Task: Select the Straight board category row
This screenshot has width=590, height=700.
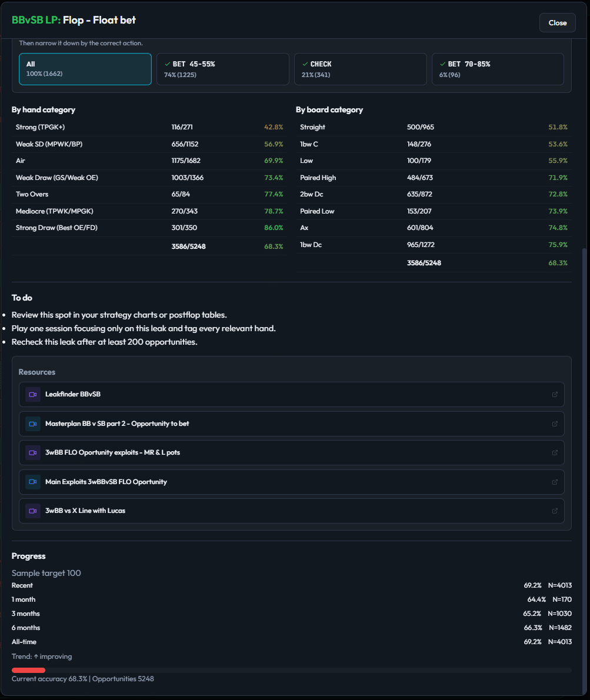Action: tap(434, 127)
